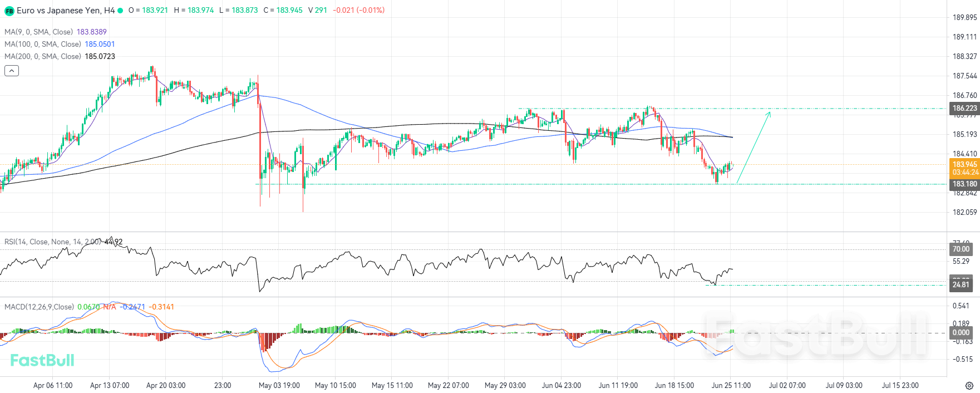Click the 183.180 support price tag
Viewport: 980px width, 393px height.
pyautogui.click(x=964, y=184)
